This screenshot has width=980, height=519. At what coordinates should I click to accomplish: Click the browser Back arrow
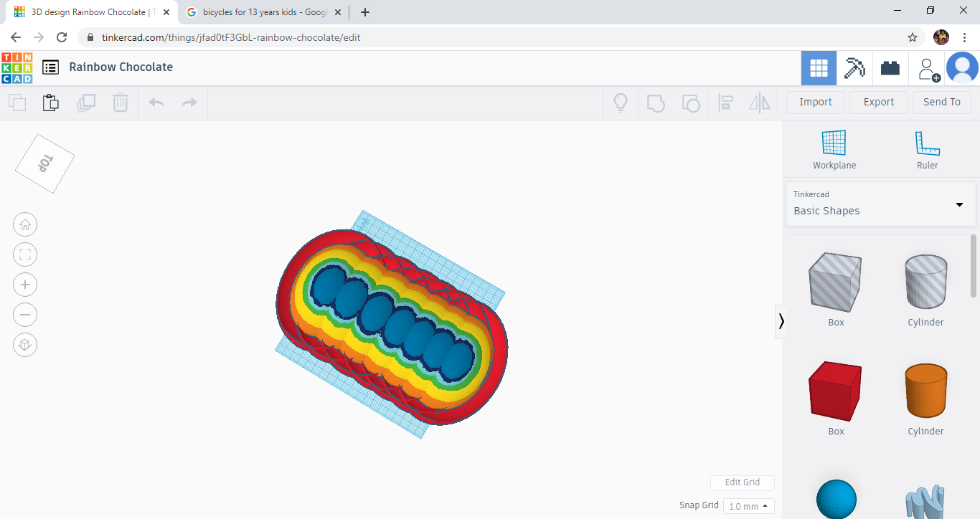pos(16,37)
